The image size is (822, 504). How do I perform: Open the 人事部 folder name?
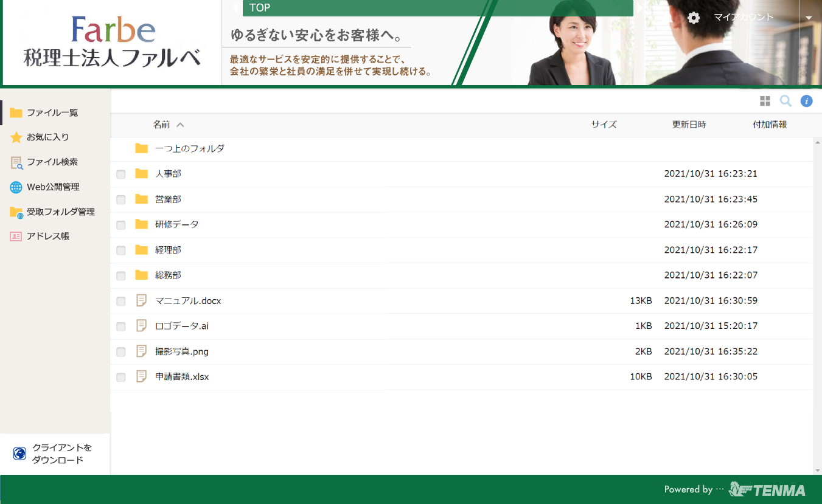[x=168, y=174]
